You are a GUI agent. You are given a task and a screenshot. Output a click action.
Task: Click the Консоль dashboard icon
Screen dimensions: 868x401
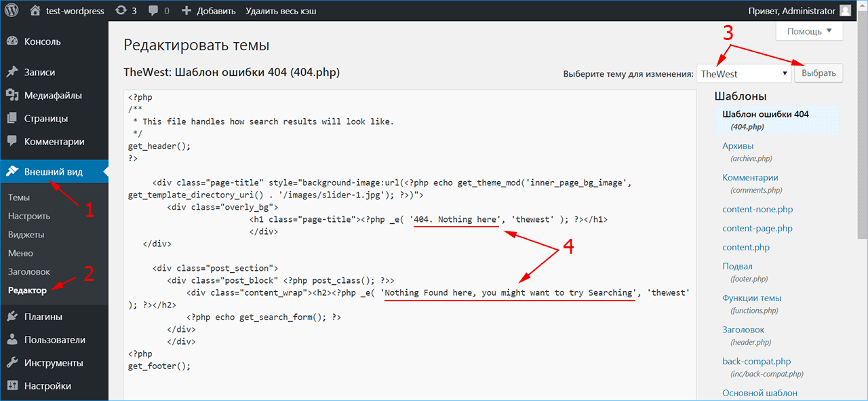[12, 41]
